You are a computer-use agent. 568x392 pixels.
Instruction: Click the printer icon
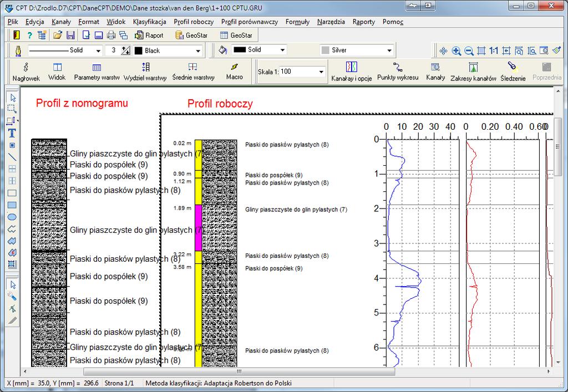pos(111,35)
